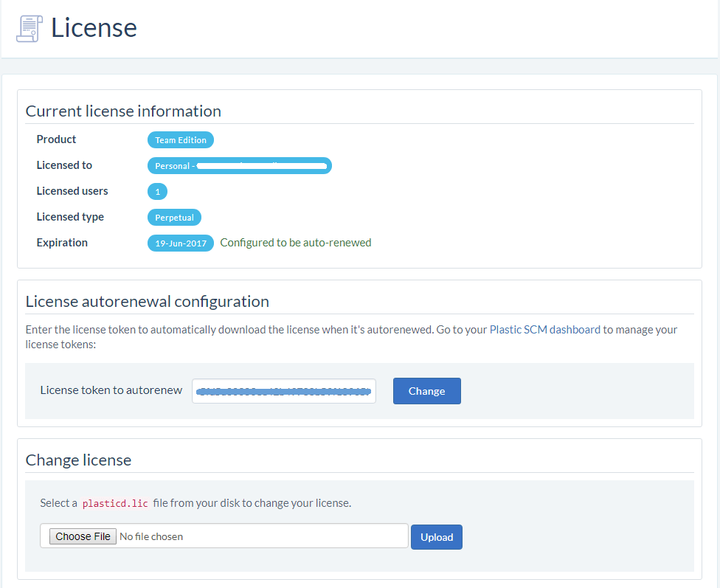Click the Licensed type label

click(x=70, y=217)
